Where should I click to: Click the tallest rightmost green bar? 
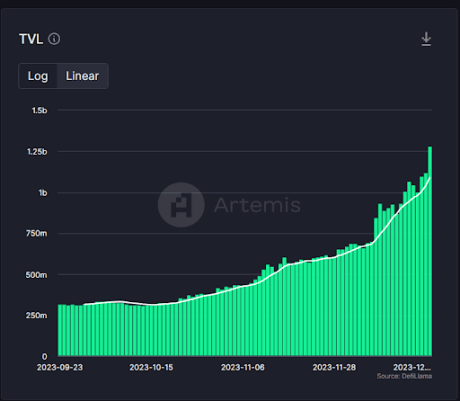pyautogui.click(x=430, y=251)
